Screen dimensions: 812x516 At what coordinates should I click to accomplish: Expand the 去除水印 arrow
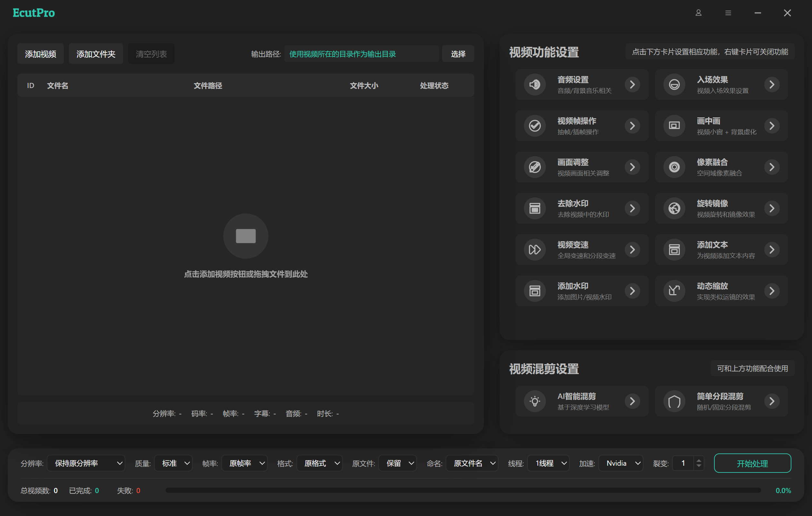(632, 208)
